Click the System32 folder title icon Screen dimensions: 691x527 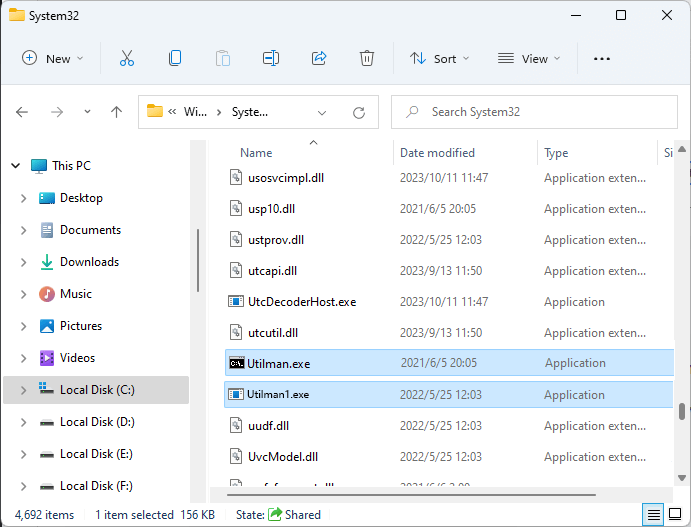(17, 15)
